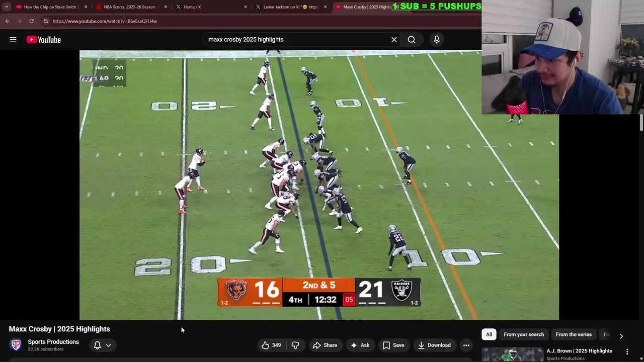
Task: Clear the YouTube search text
Action: [x=394, y=40]
